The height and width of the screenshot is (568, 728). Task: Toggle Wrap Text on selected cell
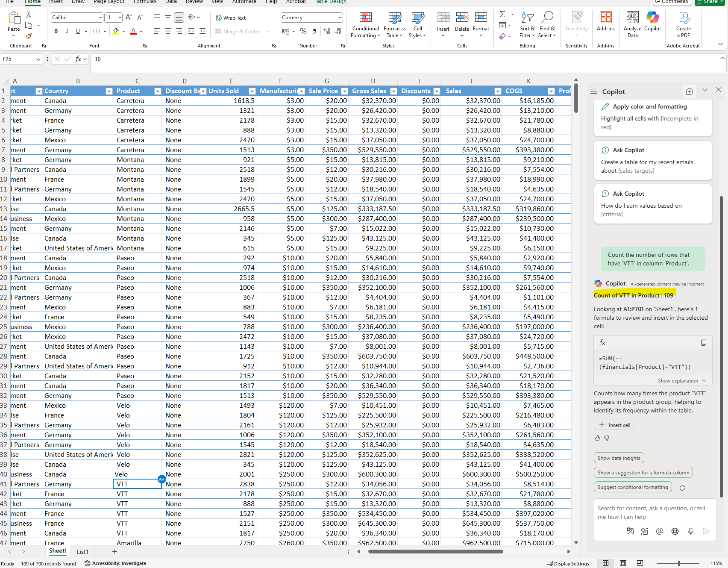click(231, 18)
